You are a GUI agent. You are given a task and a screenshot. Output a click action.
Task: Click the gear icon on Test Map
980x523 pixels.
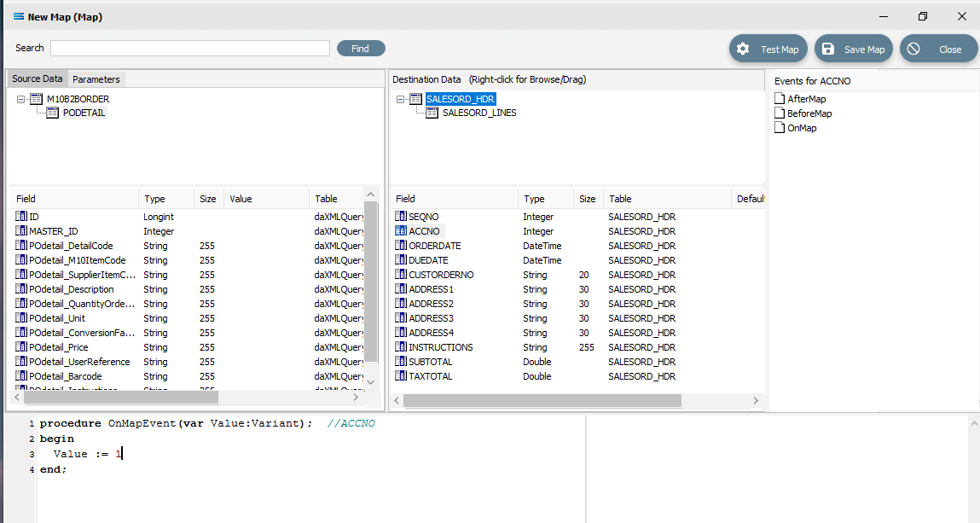(743, 49)
